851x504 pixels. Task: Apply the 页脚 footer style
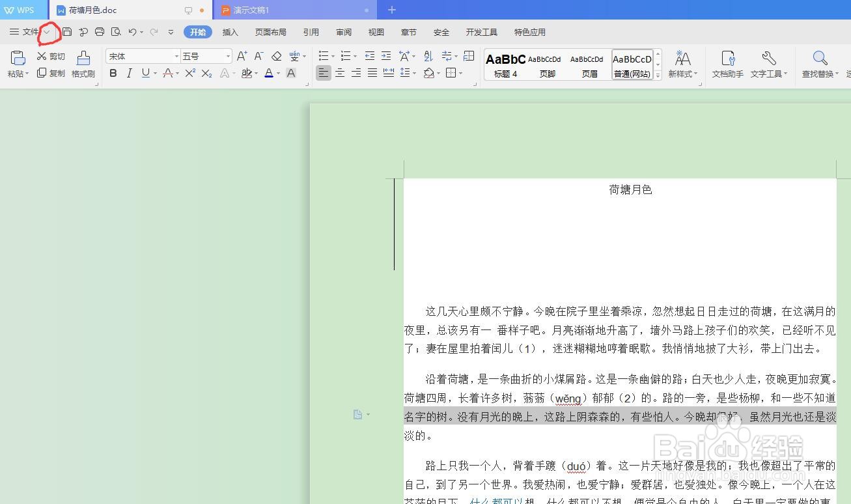[x=548, y=64]
